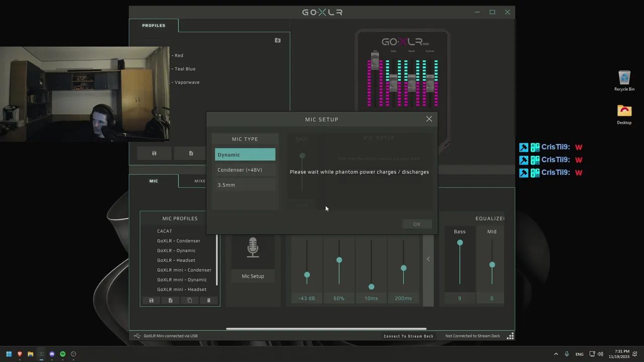Close the Mic Setup dialog

[x=429, y=119]
